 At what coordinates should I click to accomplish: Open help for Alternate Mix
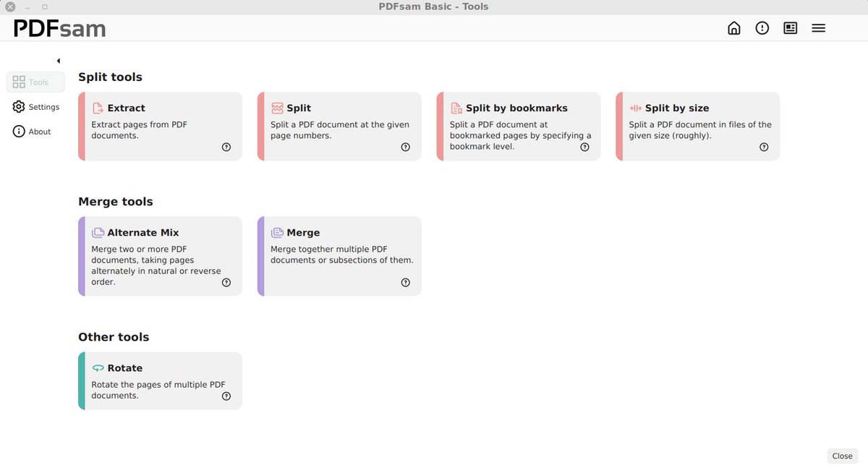click(x=226, y=283)
